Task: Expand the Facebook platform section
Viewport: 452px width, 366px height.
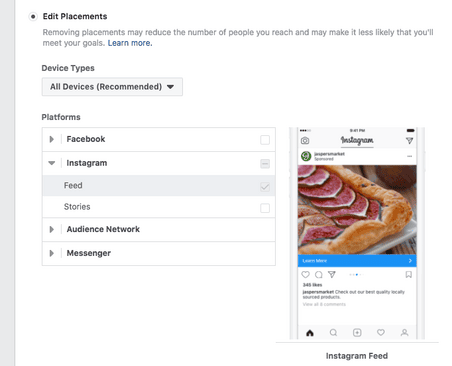Action: pyautogui.click(x=51, y=139)
